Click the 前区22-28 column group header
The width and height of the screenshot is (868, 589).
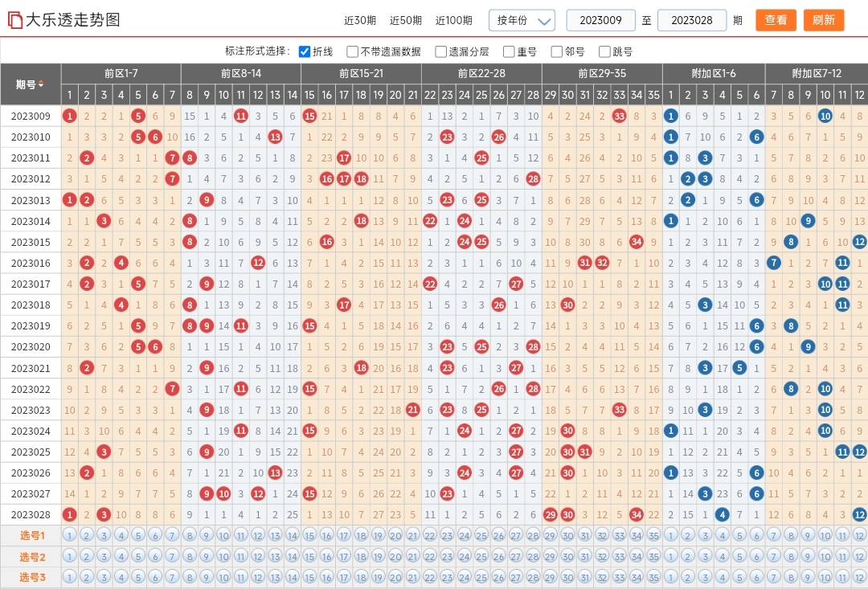pyautogui.click(x=481, y=74)
